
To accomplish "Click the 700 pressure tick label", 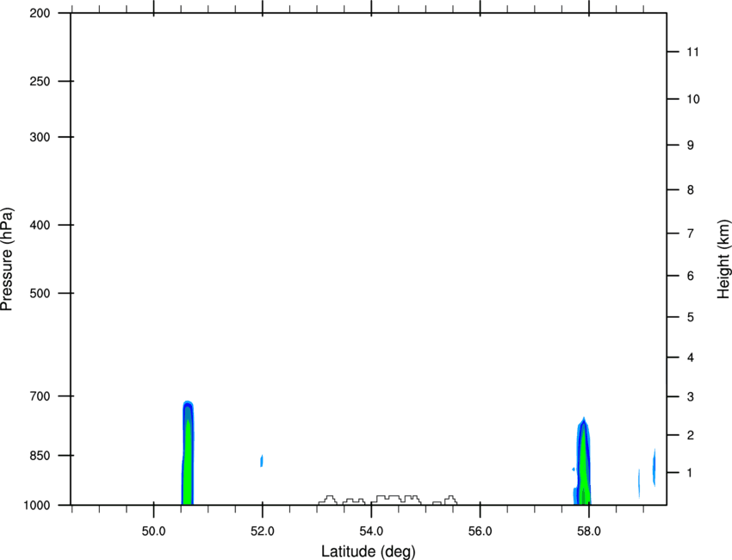I will tap(40, 396).
